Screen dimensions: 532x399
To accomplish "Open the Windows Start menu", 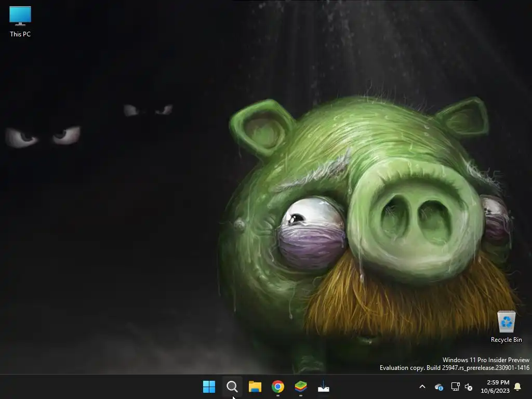I will coord(209,387).
